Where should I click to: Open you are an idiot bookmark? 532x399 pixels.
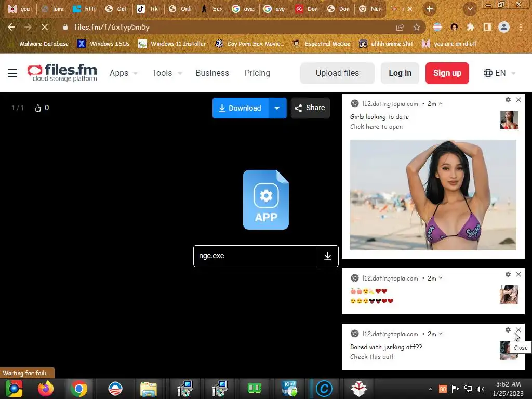coord(449,44)
